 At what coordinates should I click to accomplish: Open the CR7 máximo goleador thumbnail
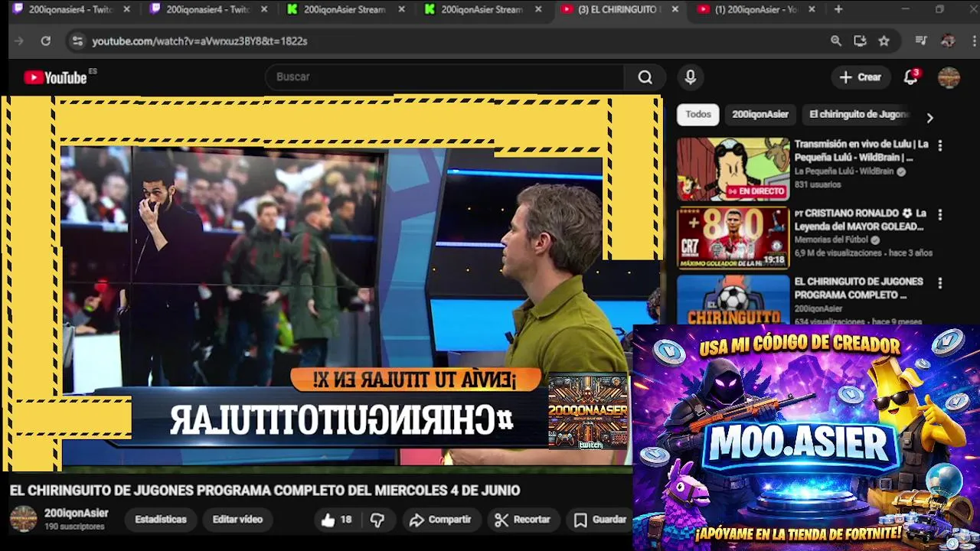tap(733, 238)
